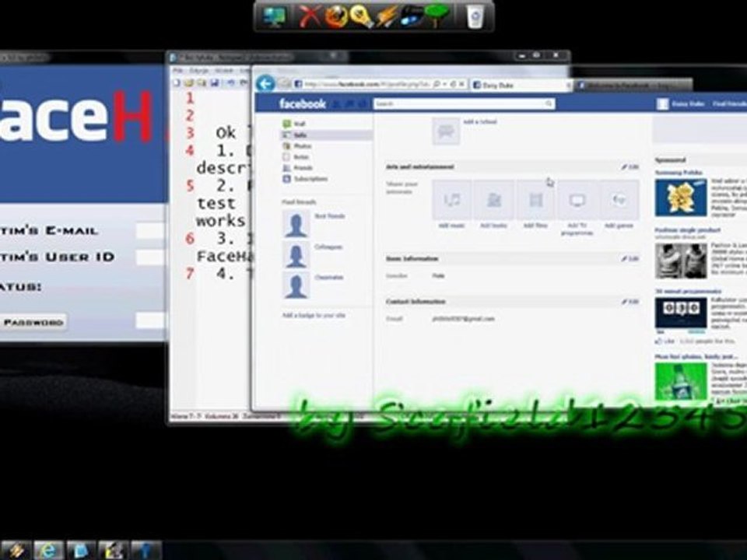Open the notifications globe icon in the Facebook header
The image size is (747, 560).
[362, 103]
